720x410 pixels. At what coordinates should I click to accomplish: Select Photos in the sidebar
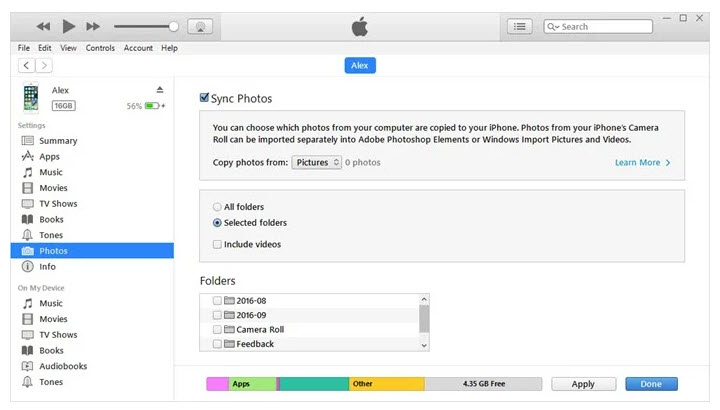point(92,251)
